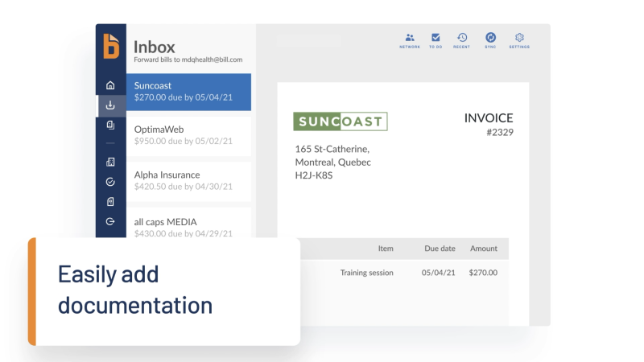
Task: Open the building (vendors) sidebar icon
Action: click(110, 162)
